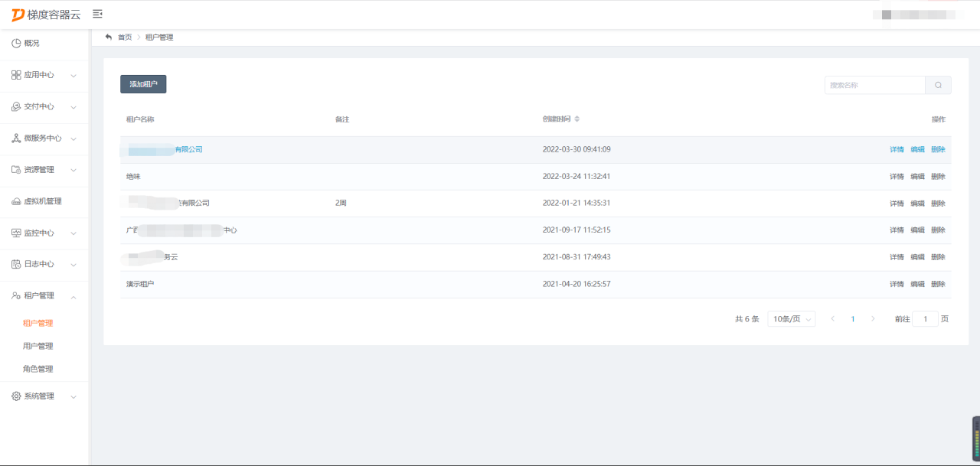980x466 pixels.
Task: Go to next page with right arrow
Action: 873,319
